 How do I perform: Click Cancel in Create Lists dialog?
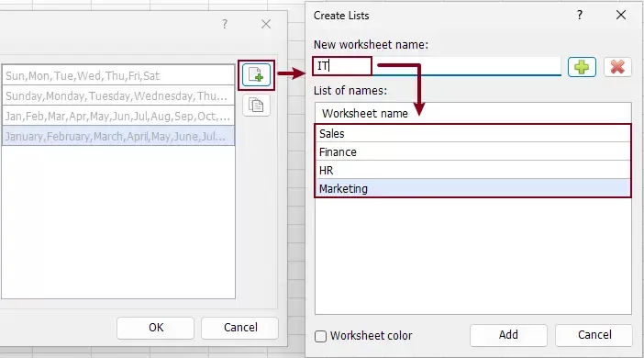pyautogui.click(x=594, y=335)
